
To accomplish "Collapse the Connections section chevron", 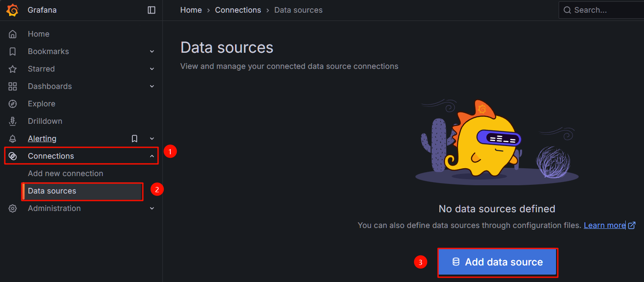I will [152, 156].
